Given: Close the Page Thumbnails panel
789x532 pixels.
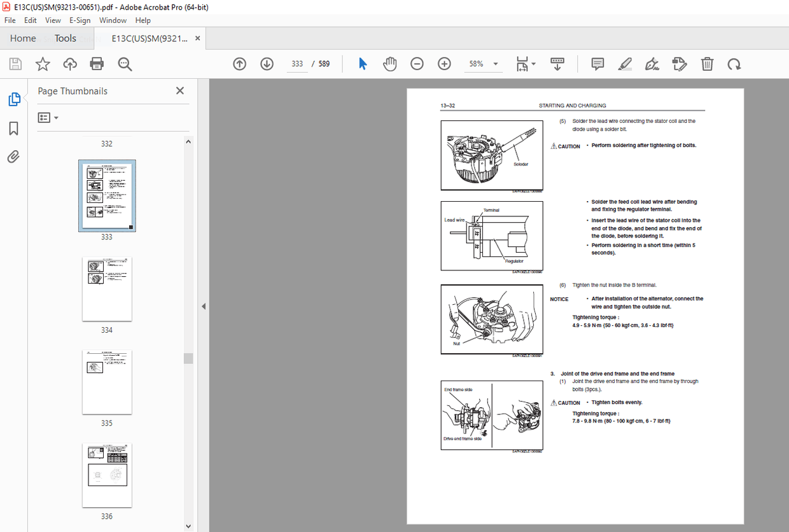Looking at the screenshot, I should pos(179,91).
